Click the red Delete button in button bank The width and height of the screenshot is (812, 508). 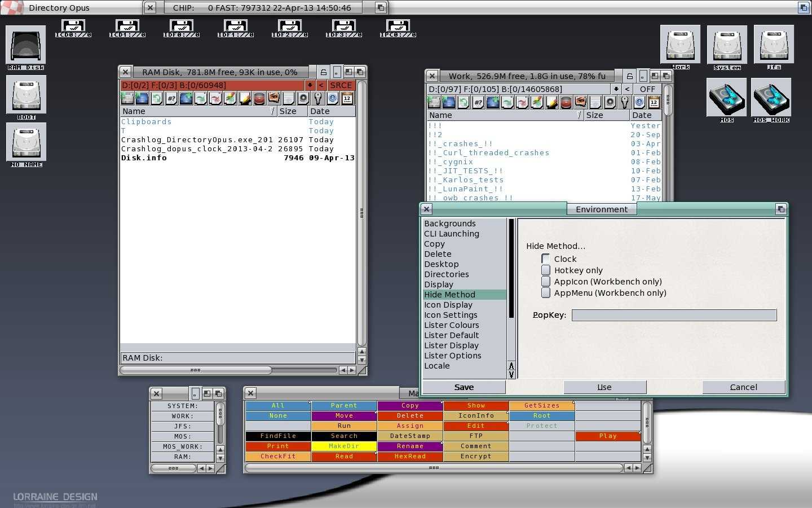click(x=410, y=415)
